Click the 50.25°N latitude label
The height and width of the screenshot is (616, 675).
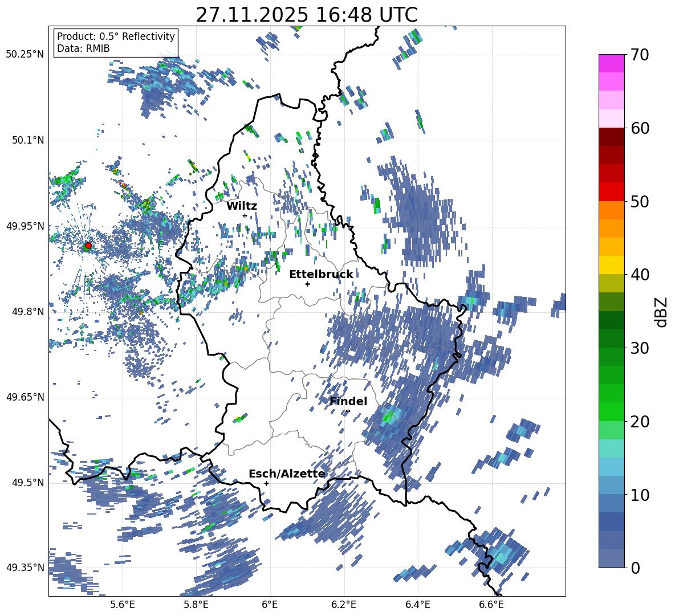[25, 55]
